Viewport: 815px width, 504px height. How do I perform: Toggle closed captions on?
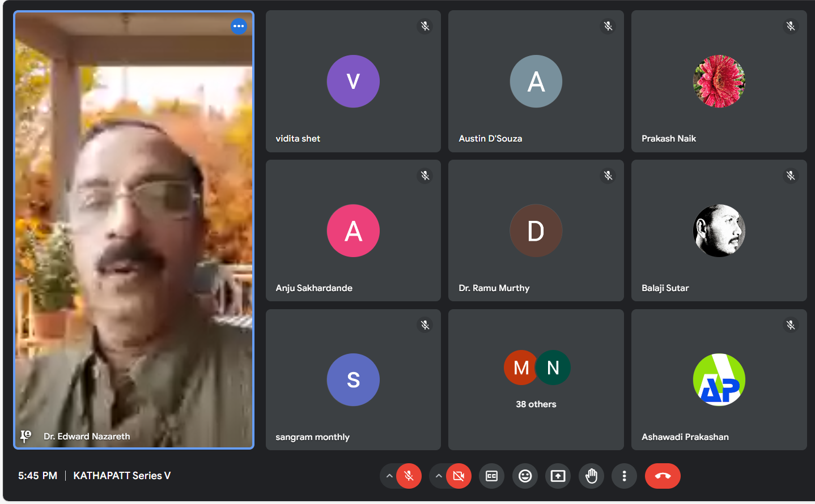coord(491,476)
